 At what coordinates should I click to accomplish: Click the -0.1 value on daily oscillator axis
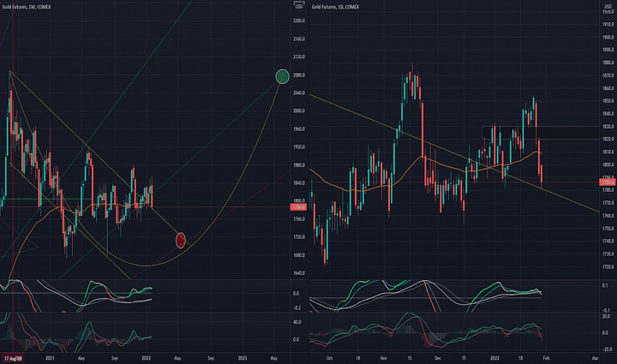click(x=606, y=310)
